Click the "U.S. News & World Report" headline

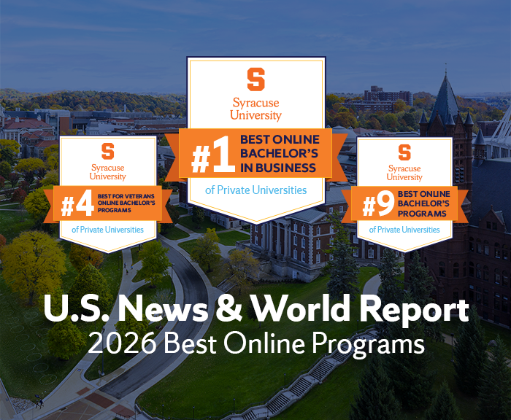tap(255, 309)
